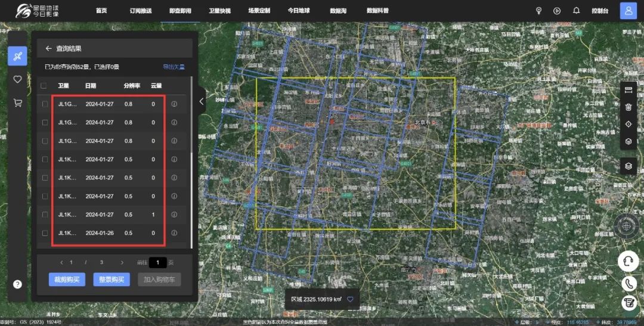Open the notification bell
Image resolution: width=644 pixels, height=326 pixels.
576,11
